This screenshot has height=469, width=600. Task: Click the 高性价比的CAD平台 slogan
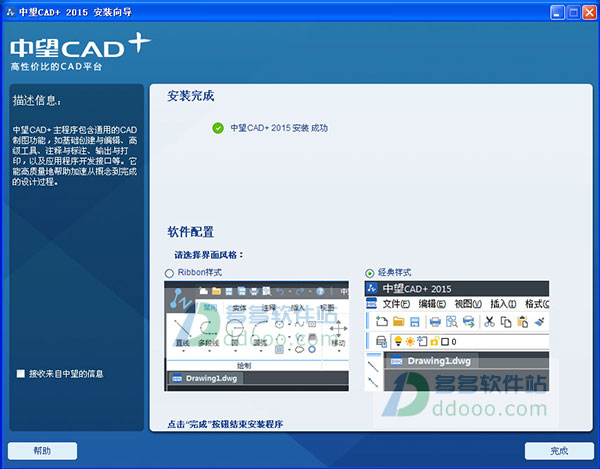56,67
